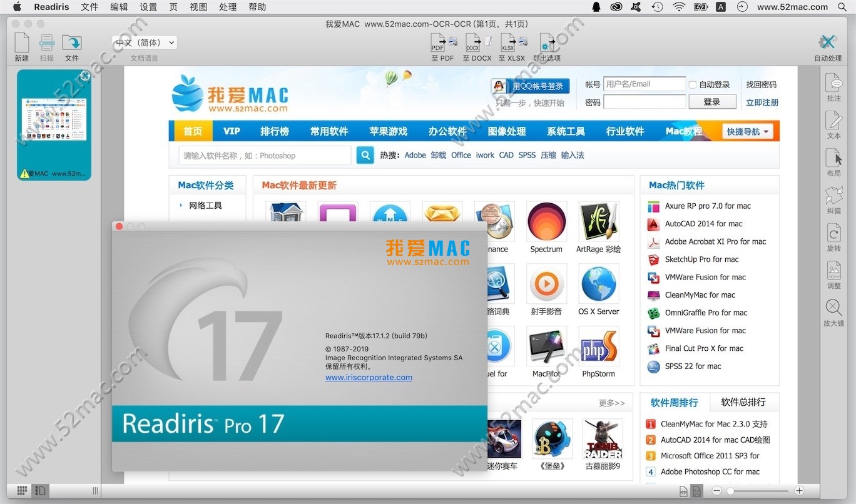
Task: Open the 页 menu
Action: click(173, 7)
